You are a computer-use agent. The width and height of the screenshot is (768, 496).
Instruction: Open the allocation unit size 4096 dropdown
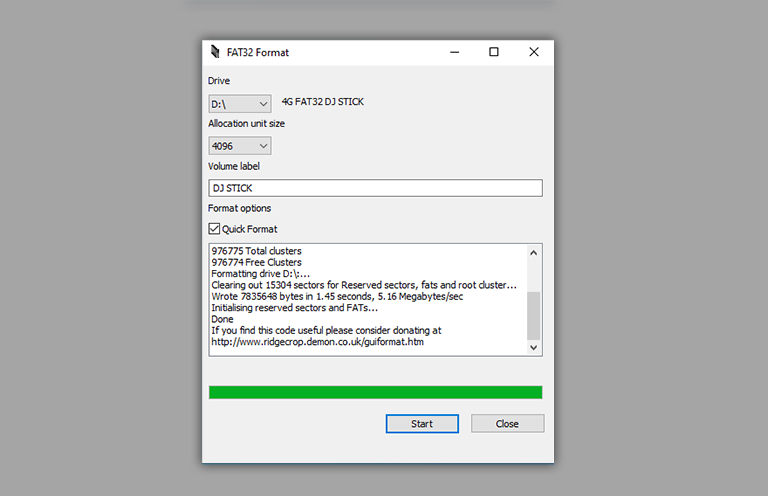coord(240,146)
